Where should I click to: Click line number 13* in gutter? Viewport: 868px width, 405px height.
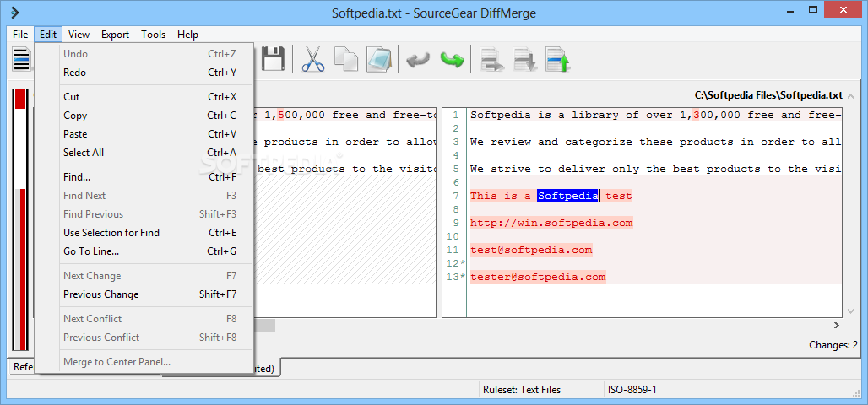tap(456, 277)
